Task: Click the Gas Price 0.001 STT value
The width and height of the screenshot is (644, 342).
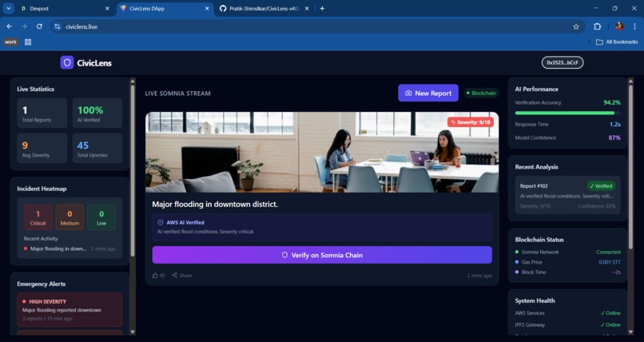Action: (610, 262)
